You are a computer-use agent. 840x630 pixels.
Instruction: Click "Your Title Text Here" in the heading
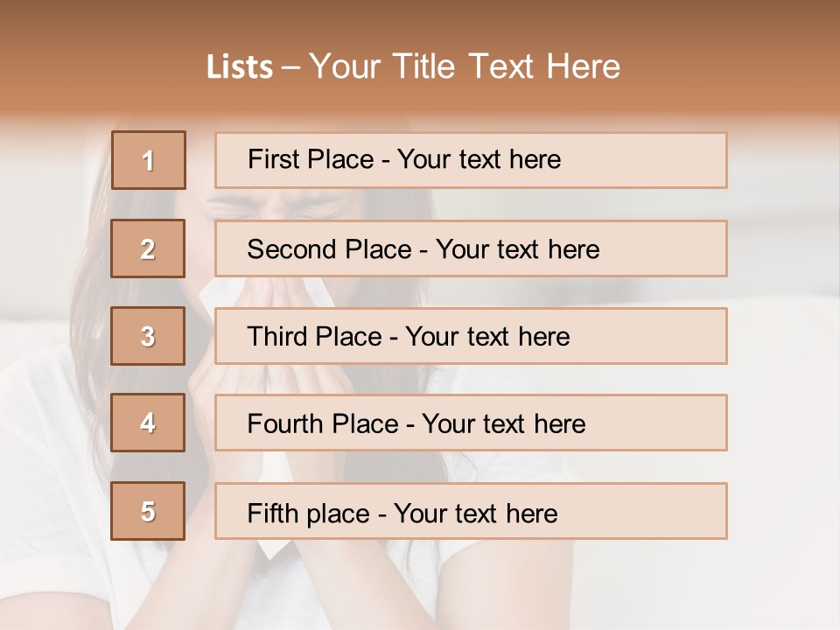point(465,66)
